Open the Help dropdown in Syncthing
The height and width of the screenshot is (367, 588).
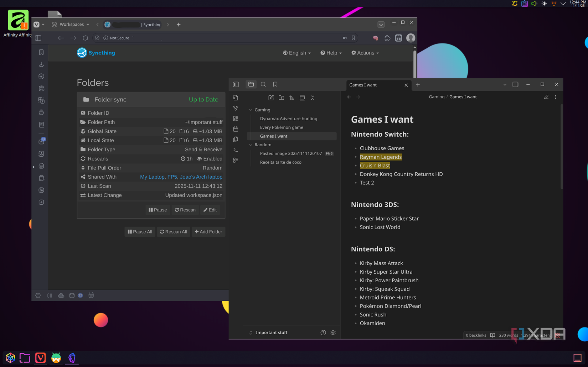pyautogui.click(x=331, y=53)
